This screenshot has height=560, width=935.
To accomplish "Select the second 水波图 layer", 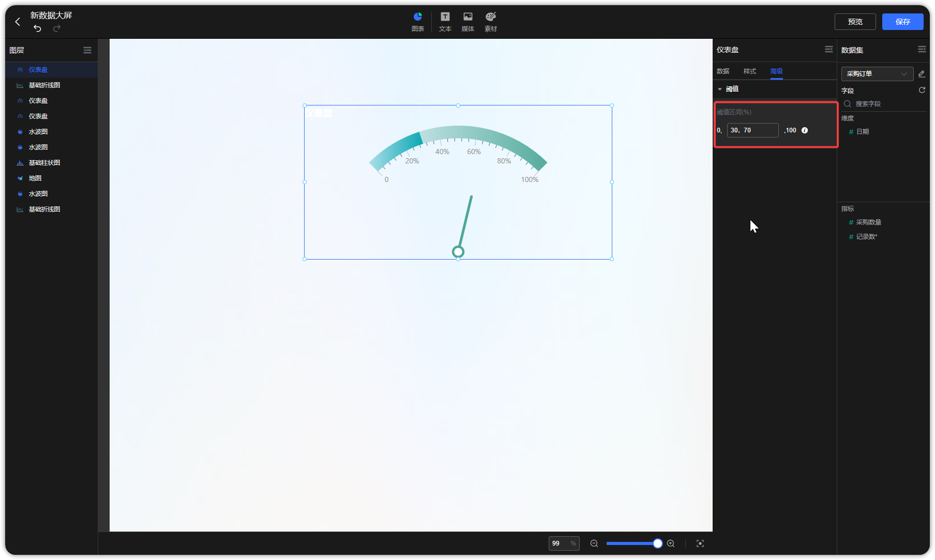I will point(52,147).
